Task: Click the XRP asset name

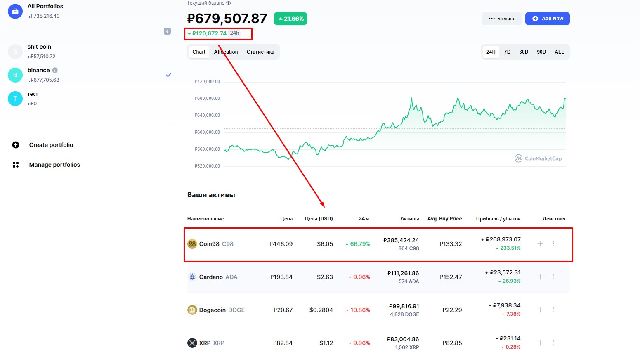Action: click(212, 343)
